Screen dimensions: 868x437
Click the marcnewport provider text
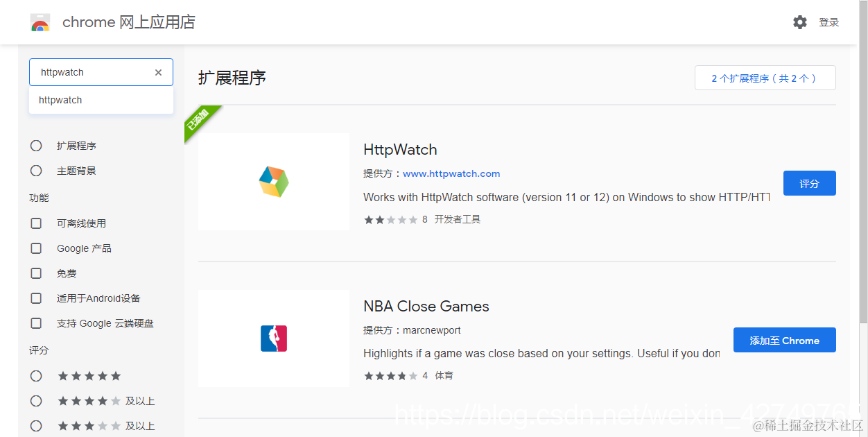tap(432, 330)
